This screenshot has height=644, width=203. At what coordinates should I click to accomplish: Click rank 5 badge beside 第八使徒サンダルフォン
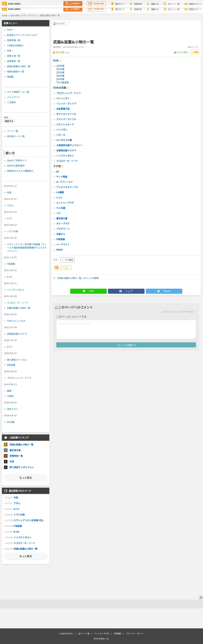[6, 467]
